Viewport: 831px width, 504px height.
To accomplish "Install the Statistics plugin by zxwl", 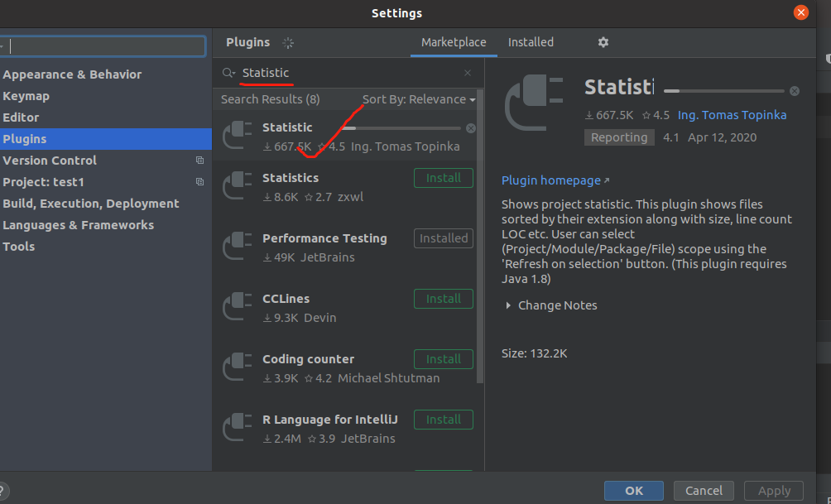I will (x=444, y=178).
